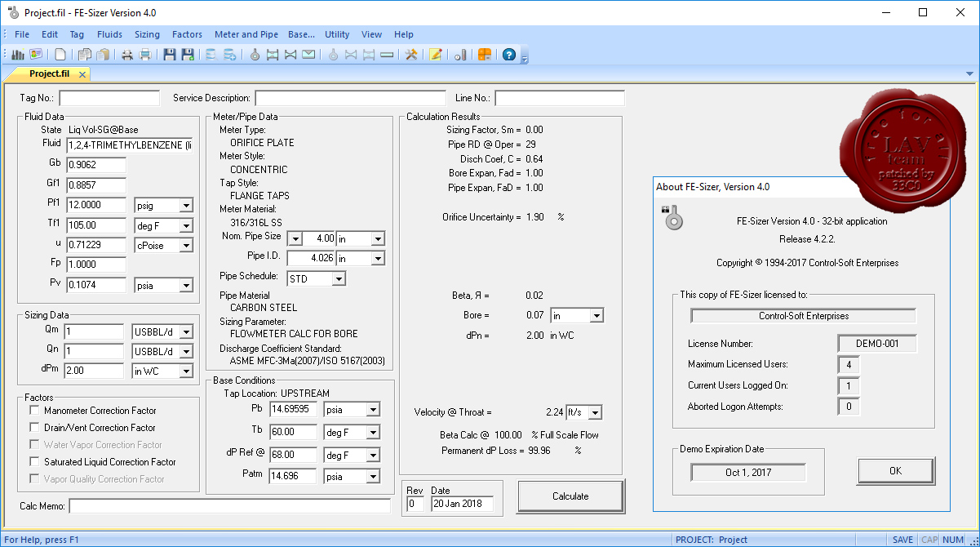Image resolution: width=980 pixels, height=547 pixels.
Task: Click the Gb value field 0.9062
Action: [96, 165]
